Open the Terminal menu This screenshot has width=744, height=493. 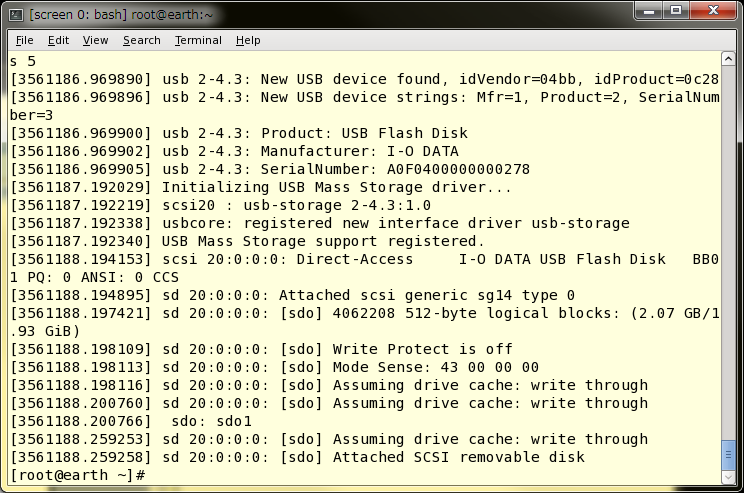pyautogui.click(x=198, y=40)
